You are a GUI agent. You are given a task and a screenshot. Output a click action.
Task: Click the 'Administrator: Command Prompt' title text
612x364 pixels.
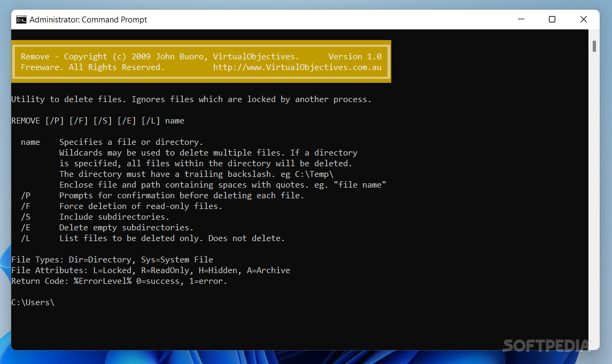(88, 19)
